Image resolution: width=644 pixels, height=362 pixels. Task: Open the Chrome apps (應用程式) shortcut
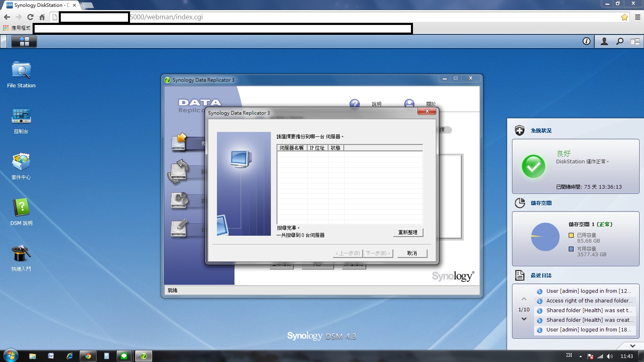click(x=17, y=28)
